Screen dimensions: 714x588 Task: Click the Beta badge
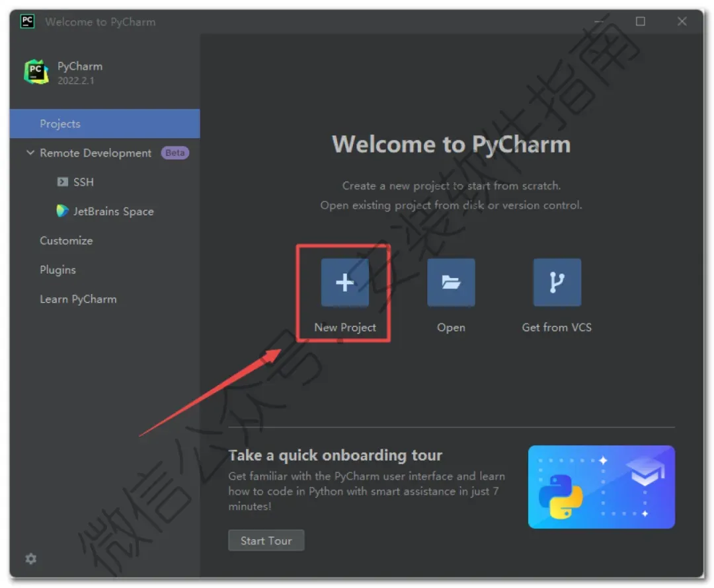coord(175,153)
